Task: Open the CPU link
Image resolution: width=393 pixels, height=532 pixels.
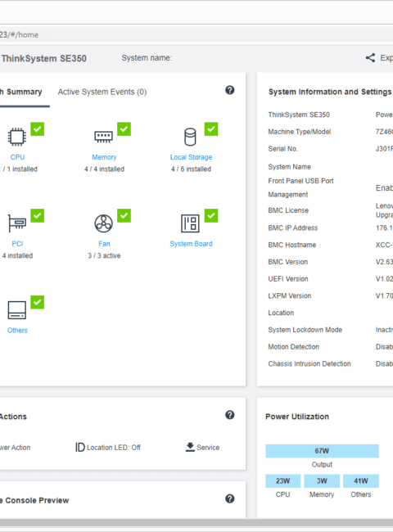Action: pos(17,157)
